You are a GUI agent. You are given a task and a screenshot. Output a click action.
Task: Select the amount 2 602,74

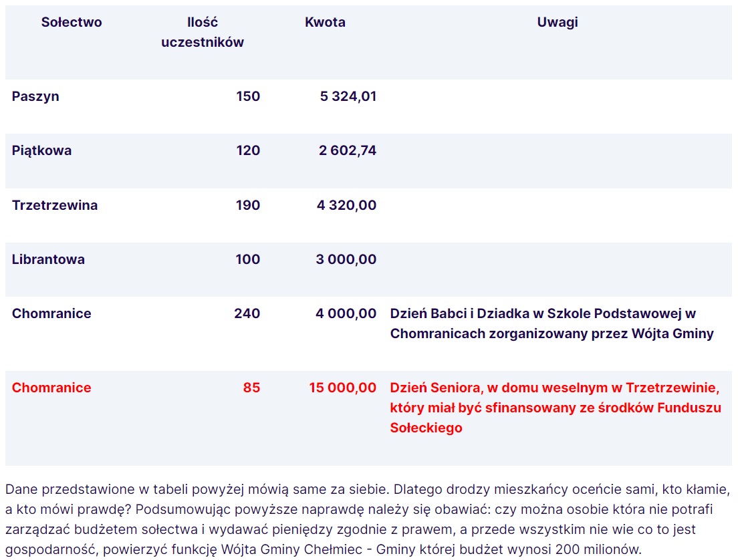point(348,150)
